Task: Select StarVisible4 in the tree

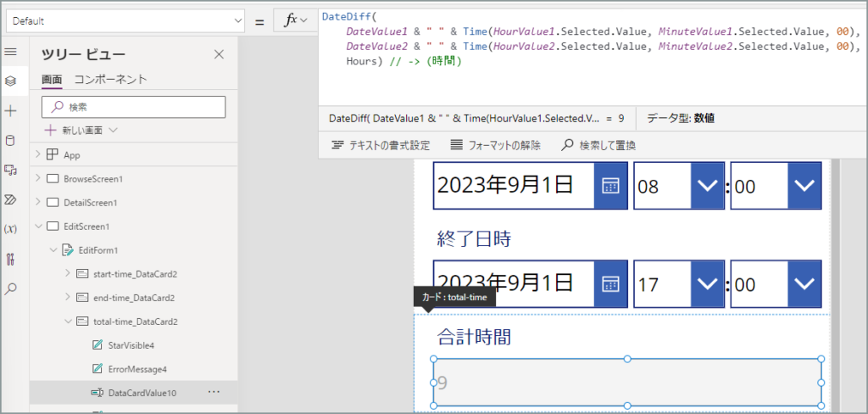Action: coord(131,345)
